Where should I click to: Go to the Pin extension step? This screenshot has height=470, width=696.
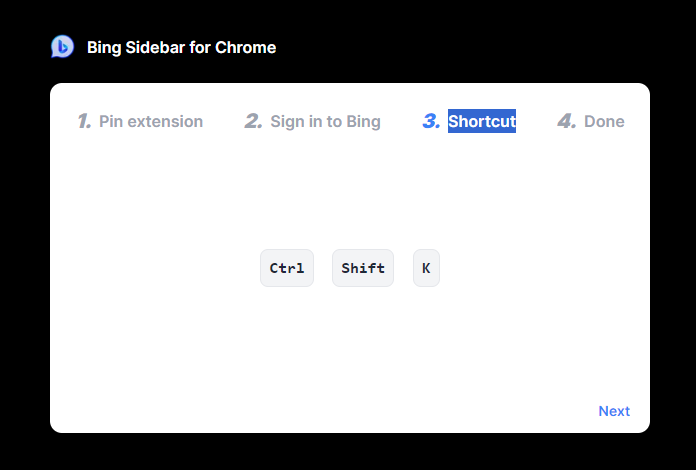point(150,122)
